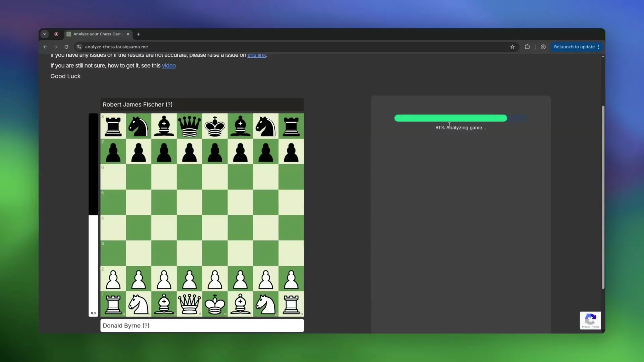Follow the video link
Viewport: 644px width, 362px height.
[x=169, y=66]
